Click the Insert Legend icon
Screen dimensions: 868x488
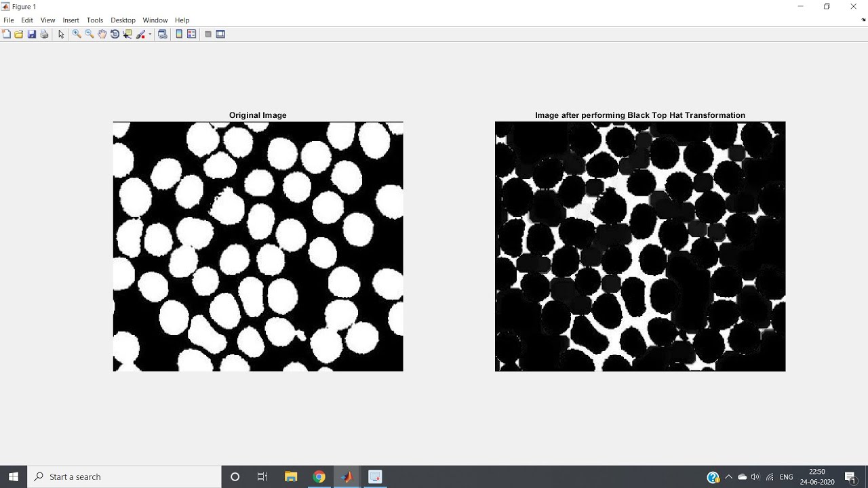[x=191, y=34]
